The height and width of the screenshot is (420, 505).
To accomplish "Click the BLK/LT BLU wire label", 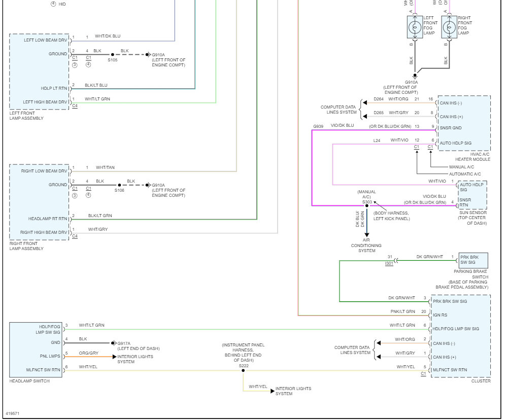I will (96, 85).
